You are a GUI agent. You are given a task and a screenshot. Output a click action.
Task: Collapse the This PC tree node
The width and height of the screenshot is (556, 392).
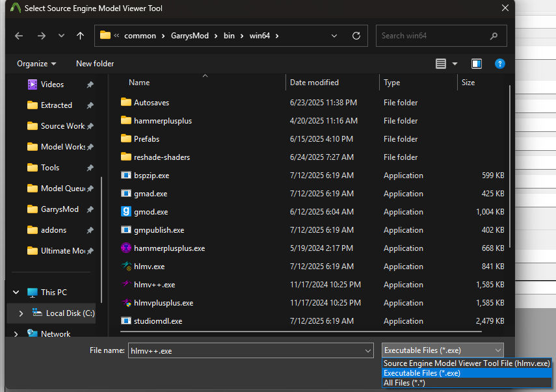point(16,293)
